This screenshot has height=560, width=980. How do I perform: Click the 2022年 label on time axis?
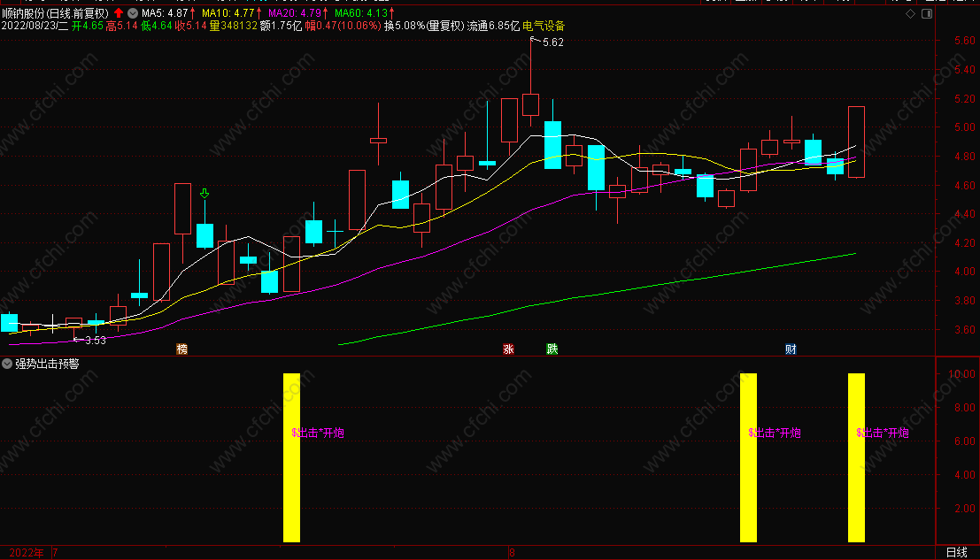[x=27, y=553]
